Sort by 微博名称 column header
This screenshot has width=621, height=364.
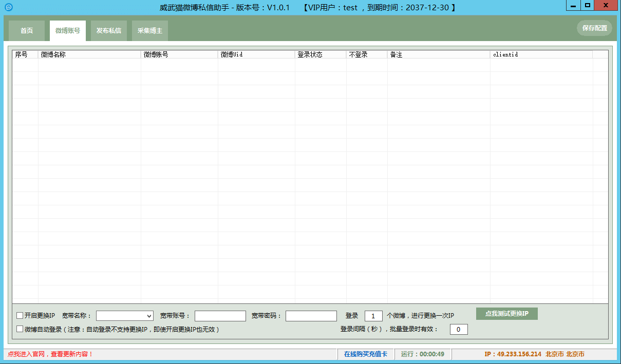point(89,54)
